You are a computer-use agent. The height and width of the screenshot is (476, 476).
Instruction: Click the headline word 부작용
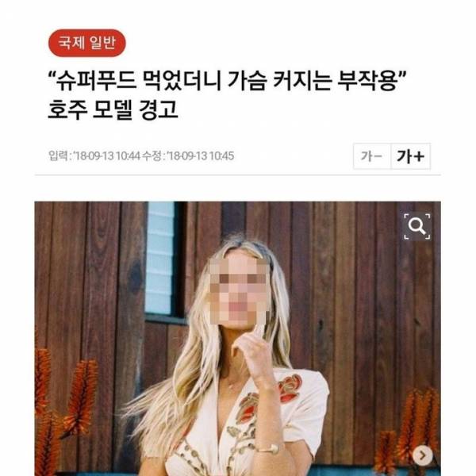tap(367, 81)
